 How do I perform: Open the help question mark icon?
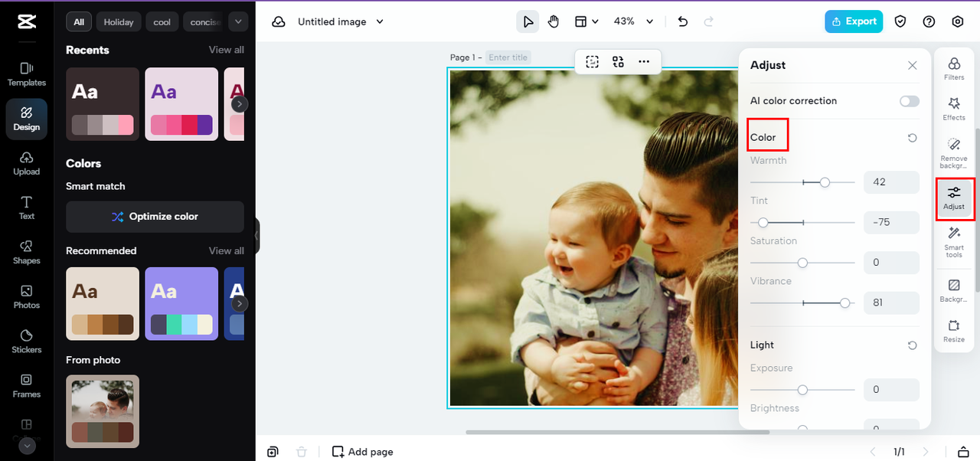click(929, 21)
